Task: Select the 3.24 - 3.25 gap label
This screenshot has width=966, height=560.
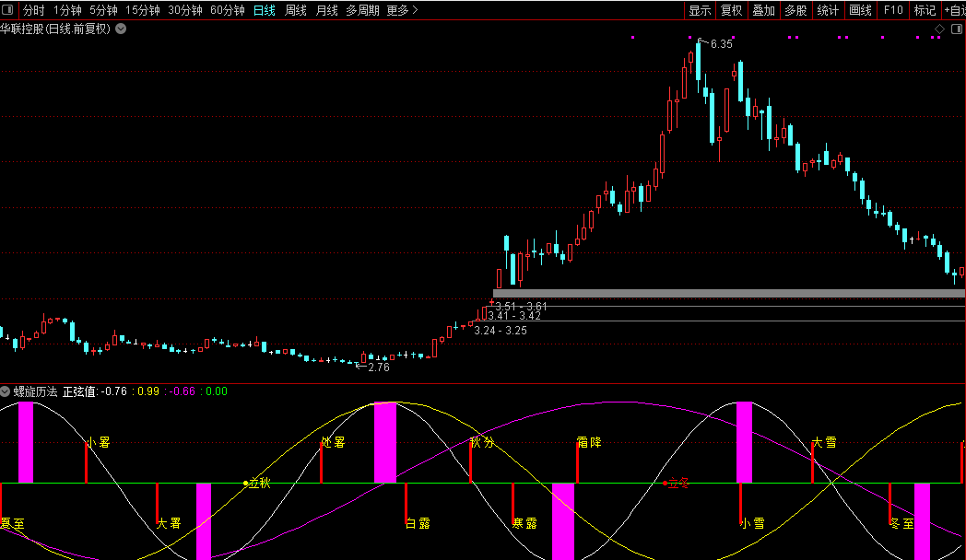Action: pos(501,331)
